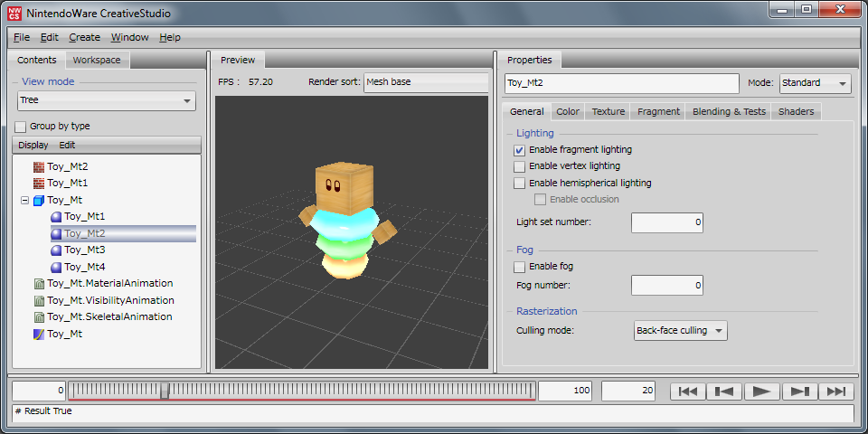
Task: Disable fragment lighting checkbox
Action: [519, 150]
